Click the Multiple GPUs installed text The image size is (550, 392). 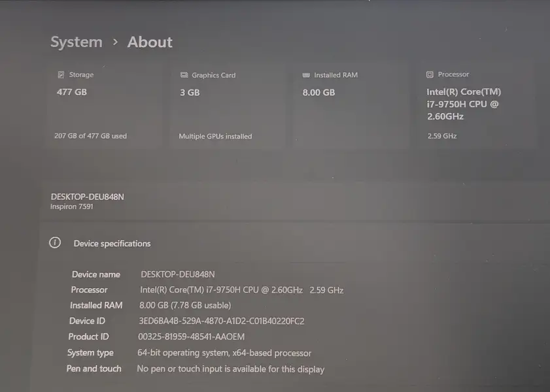point(215,137)
